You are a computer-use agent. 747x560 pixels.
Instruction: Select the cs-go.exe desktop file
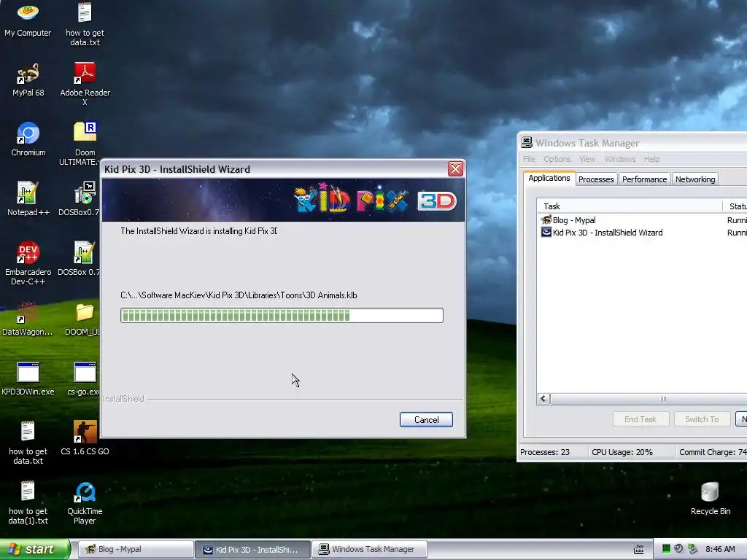pos(85,378)
